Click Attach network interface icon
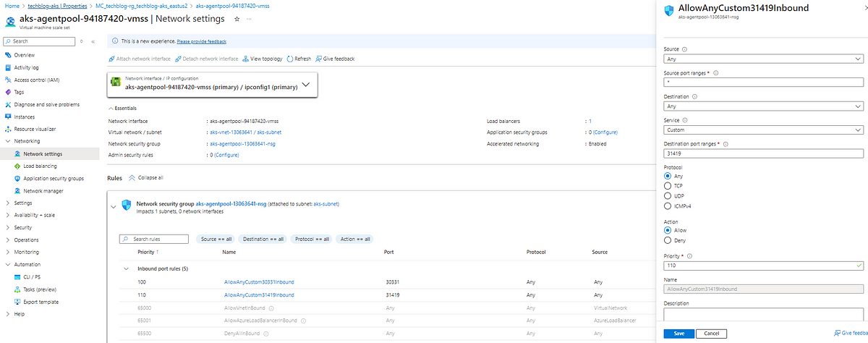Image resolution: width=868 pixels, height=343 pixels. 111,59
